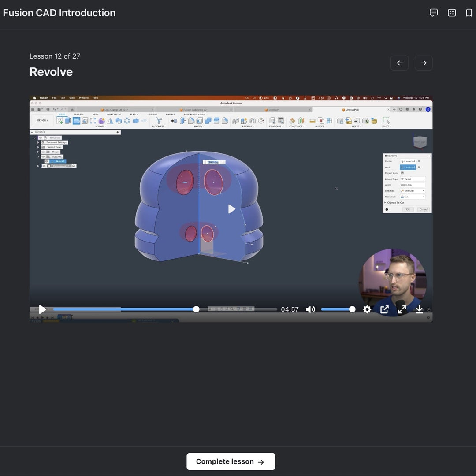Pop out the video in new window
Screen dimensions: 476x476
384,309
